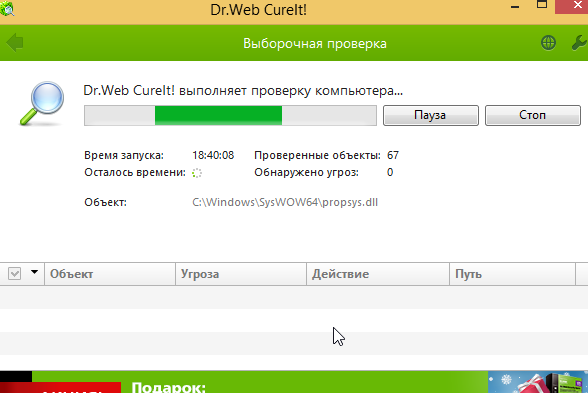Viewport: 588px width, 393px height.
Task: Click the Проверенные объекты count 67
Action: (x=393, y=155)
